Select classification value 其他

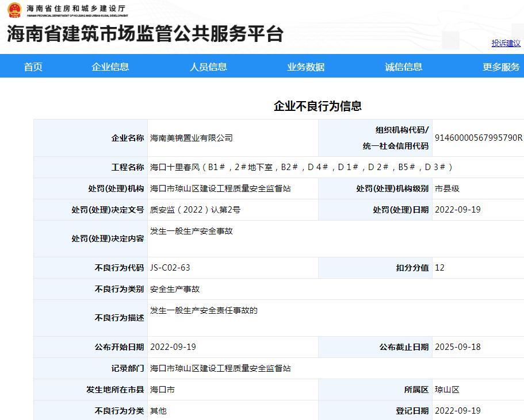tap(158, 411)
